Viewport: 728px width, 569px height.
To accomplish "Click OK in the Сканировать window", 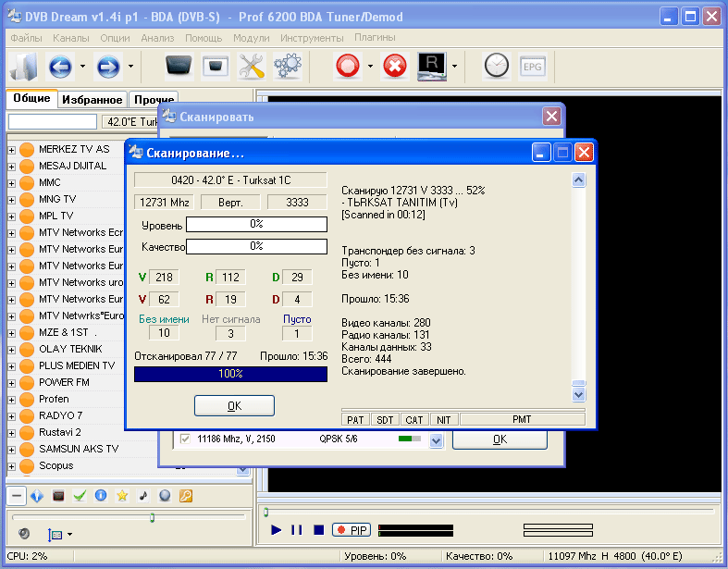I will tap(500, 439).
